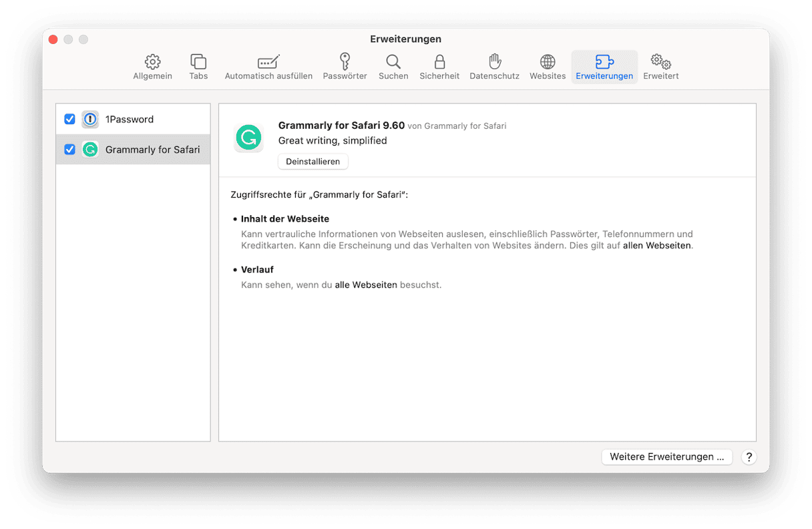Switch to the Tabs settings pane
The width and height of the screenshot is (812, 529).
coord(198,67)
